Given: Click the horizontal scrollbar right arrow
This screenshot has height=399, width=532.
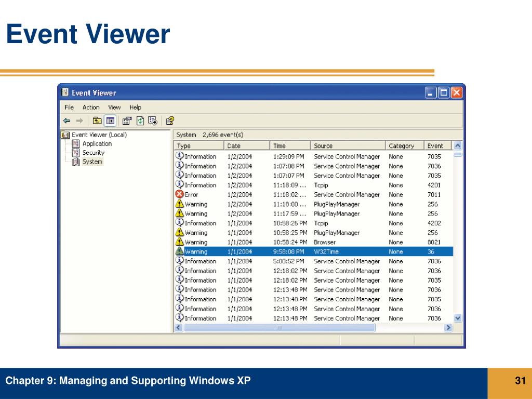Looking at the screenshot, I should (x=448, y=327).
